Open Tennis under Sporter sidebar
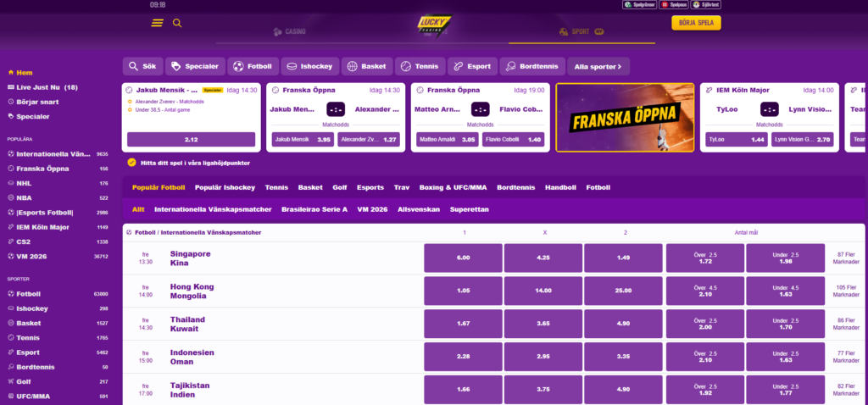The image size is (868, 405). (x=58, y=337)
